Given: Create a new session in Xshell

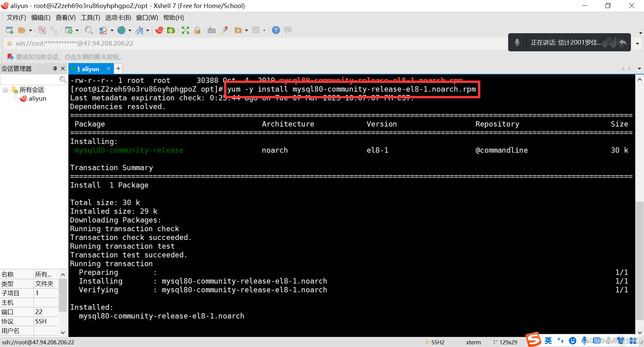Looking at the screenshot, I should pyautogui.click(x=10, y=30).
